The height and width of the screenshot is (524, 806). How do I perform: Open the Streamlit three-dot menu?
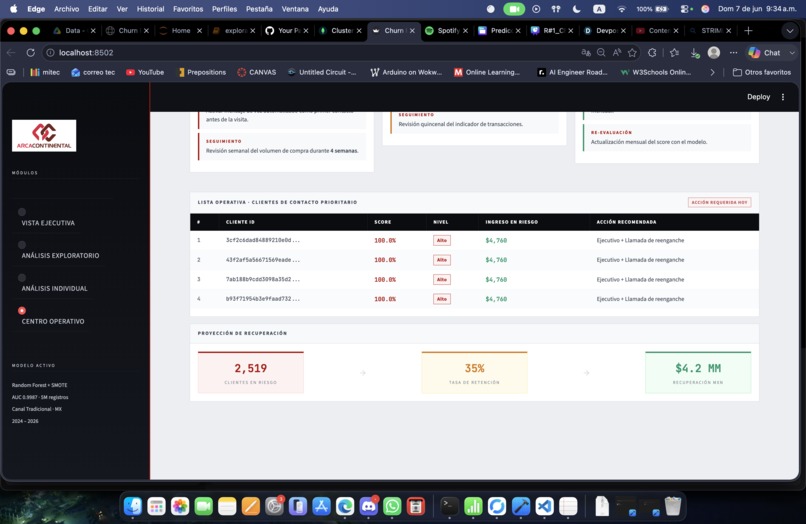[x=783, y=97]
